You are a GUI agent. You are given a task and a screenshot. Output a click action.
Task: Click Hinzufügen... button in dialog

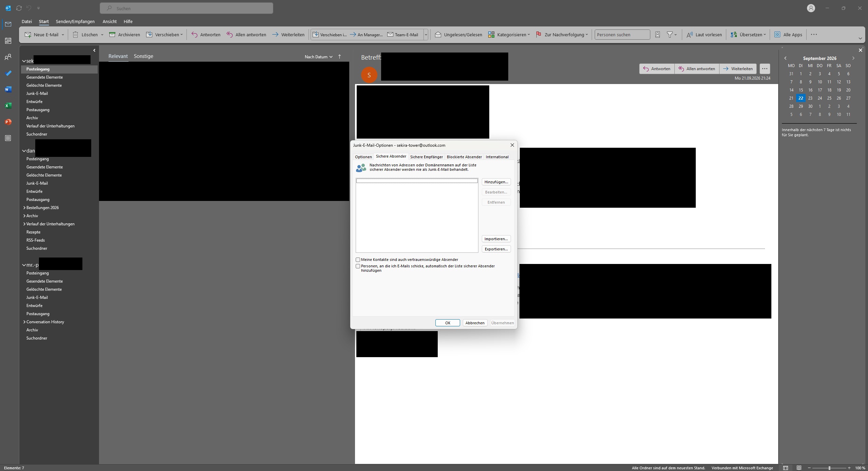coord(496,182)
